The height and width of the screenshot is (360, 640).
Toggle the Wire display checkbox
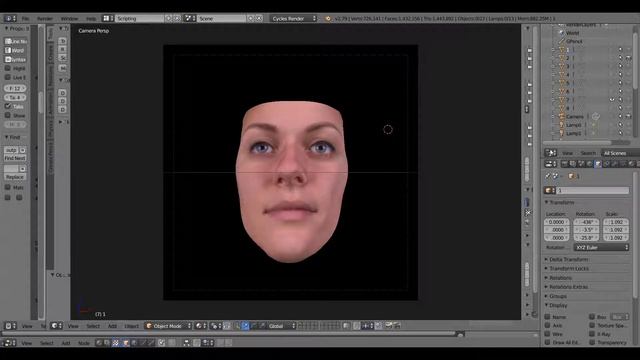click(548, 334)
